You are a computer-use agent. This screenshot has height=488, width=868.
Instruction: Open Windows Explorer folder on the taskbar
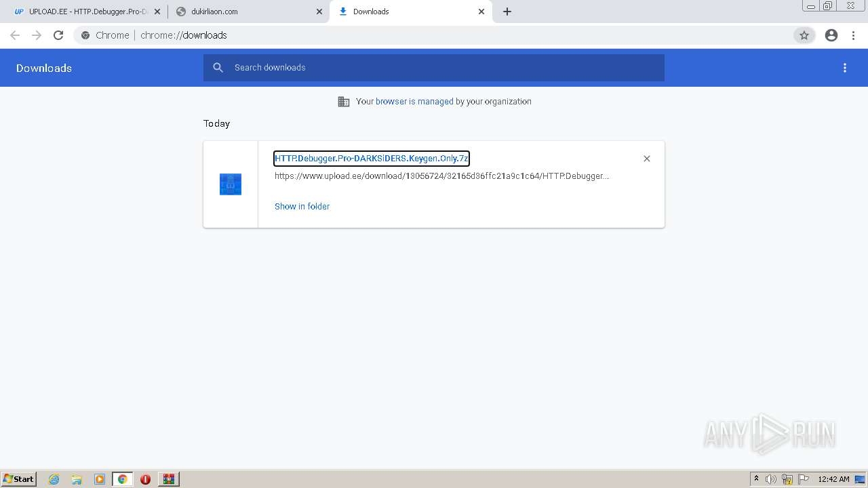[x=77, y=479]
